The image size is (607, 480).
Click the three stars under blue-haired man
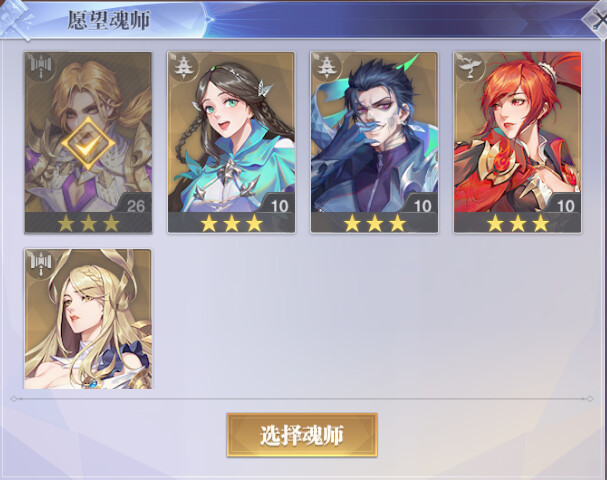374,223
